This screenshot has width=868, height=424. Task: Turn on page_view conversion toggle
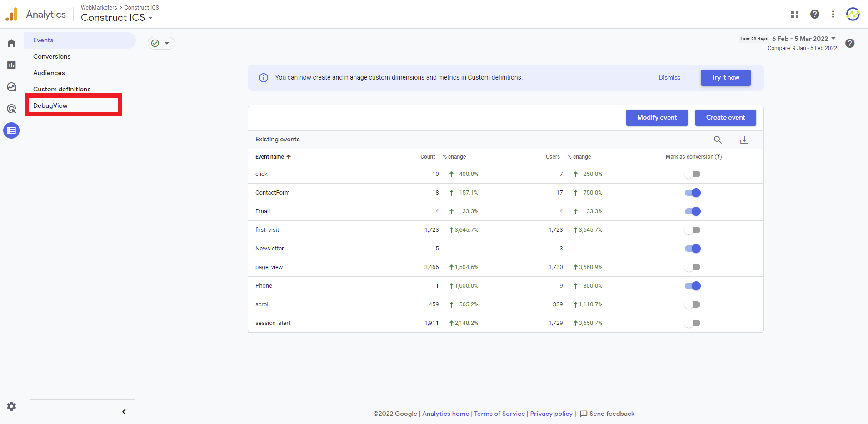(693, 267)
